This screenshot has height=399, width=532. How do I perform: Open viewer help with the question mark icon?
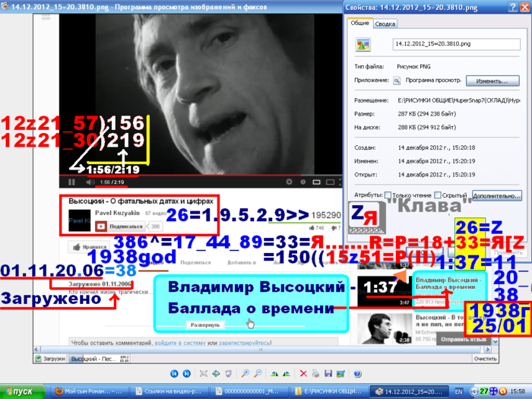point(357,374)
